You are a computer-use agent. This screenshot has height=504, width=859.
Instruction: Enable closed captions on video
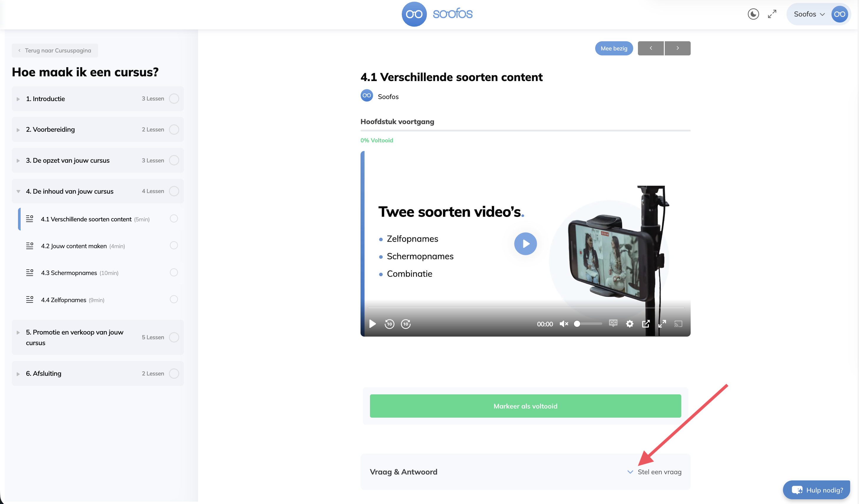(613, 323)
